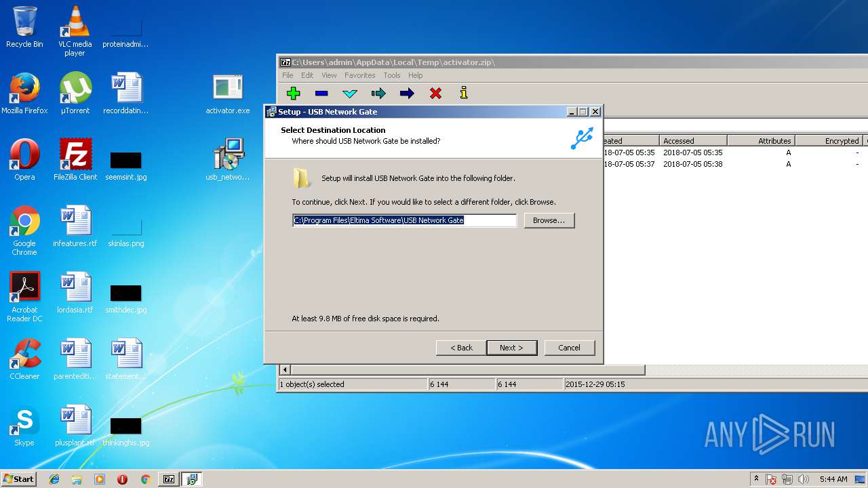
Task: Select accessed date 2018-07-05 05:38 row cell
Action: point(692,164)
